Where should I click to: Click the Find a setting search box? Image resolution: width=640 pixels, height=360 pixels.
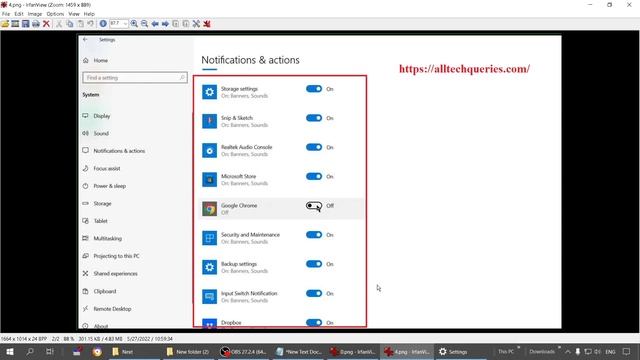135,78
